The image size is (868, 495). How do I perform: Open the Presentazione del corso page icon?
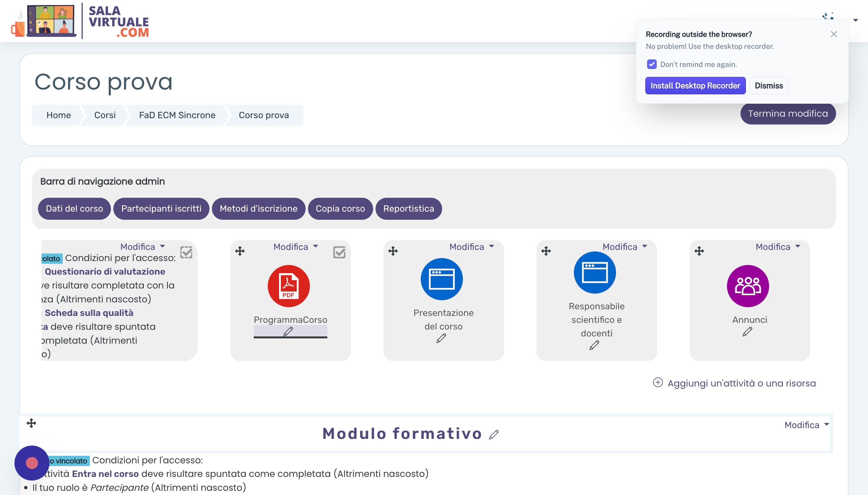pyautogui.click(x=442, y=279)
